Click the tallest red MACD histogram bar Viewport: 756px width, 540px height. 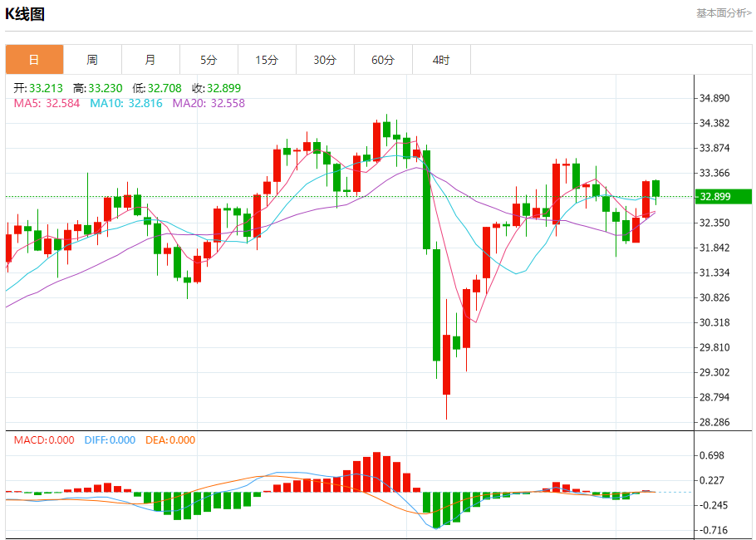pyautogui.click(x=377, y=472)
